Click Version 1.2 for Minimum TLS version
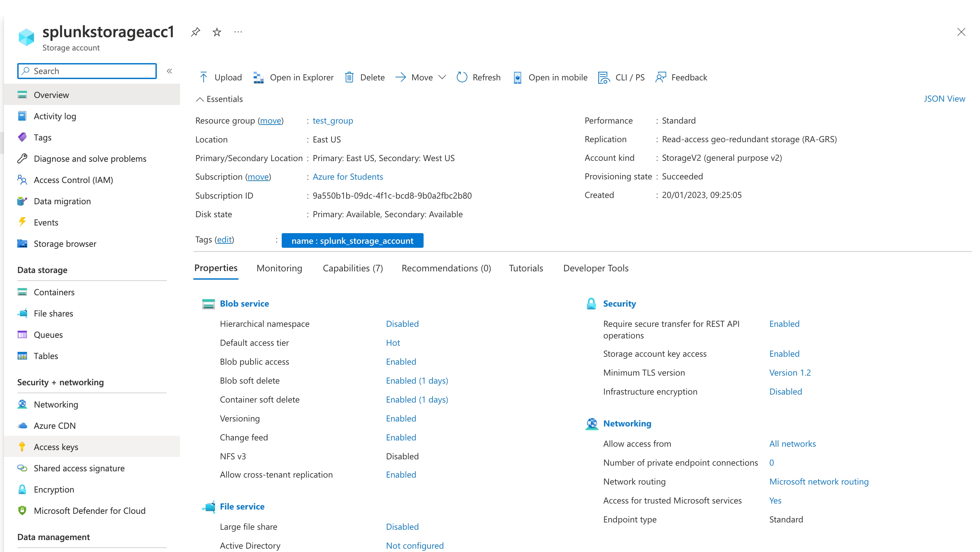 coord(790,373)
